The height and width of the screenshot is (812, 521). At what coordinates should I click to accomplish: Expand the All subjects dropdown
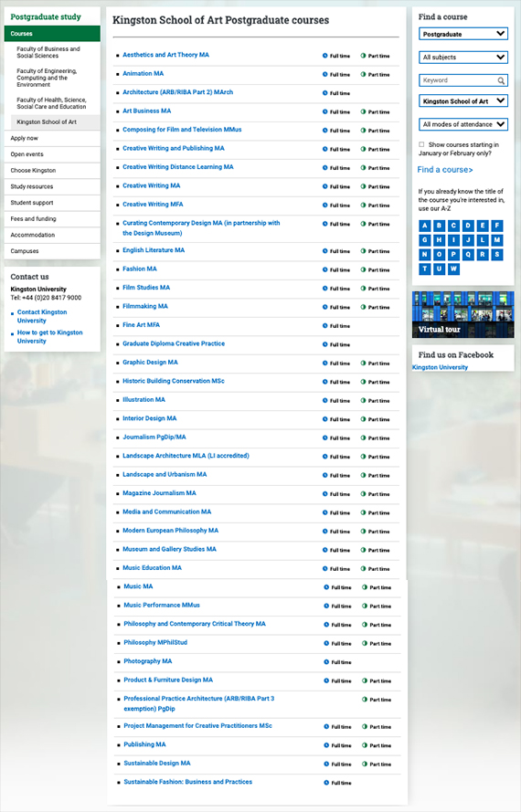(x=463, y=57)
